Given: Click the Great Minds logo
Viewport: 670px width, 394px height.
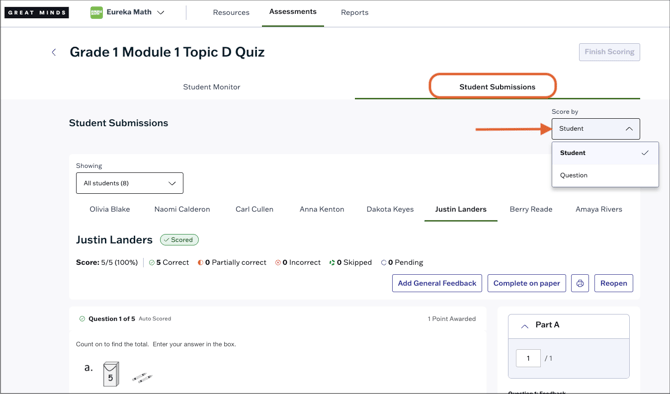Looking at the screenshot, I should click(x=37, y=12).
